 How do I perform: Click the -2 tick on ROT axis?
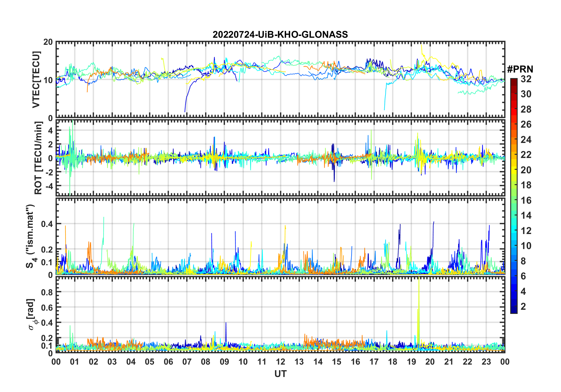(x=49, y=172)
